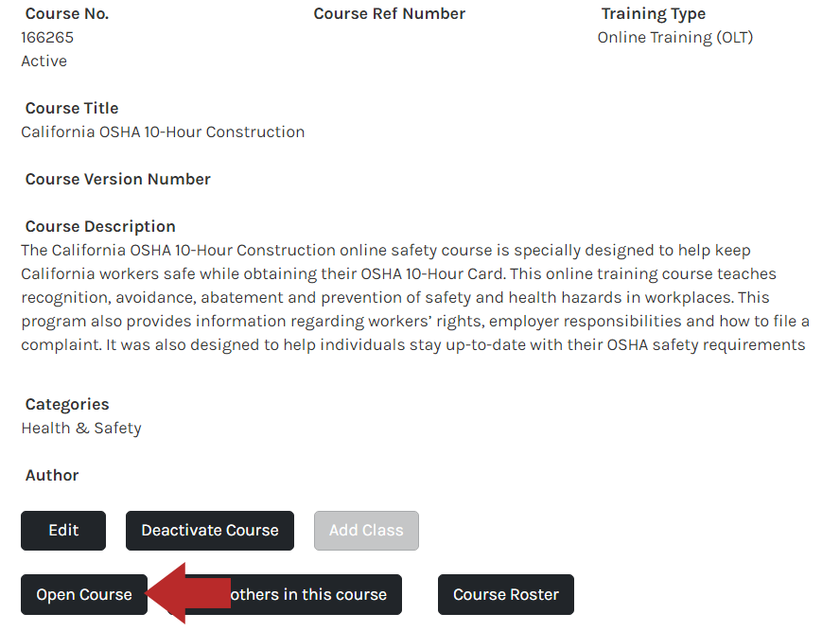The image size is (840, 631).
Task: Click the Author heading
Action: coord(52,475)
